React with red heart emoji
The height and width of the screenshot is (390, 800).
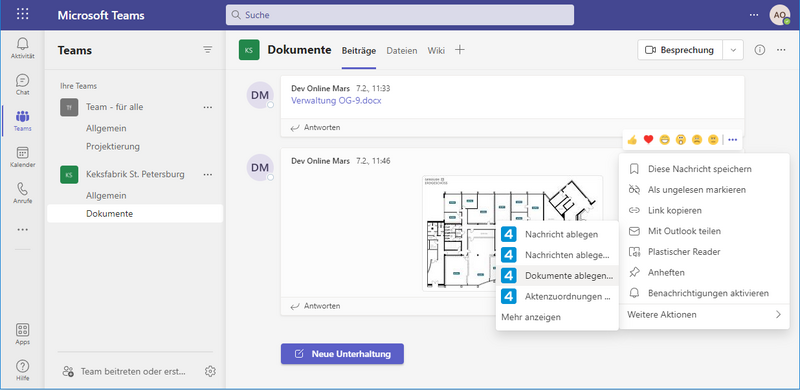point(648,139)
